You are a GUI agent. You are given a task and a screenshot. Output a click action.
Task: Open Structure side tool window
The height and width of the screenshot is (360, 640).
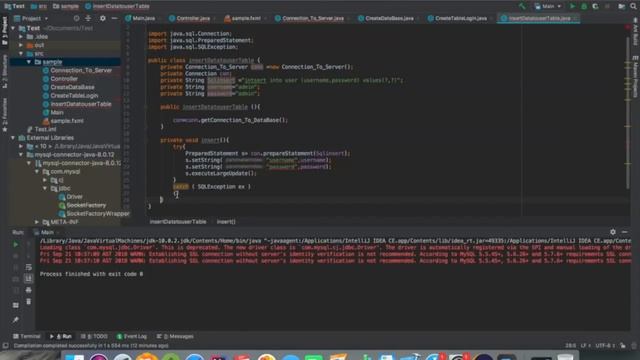pyautogui.click(x=5, y=71)
